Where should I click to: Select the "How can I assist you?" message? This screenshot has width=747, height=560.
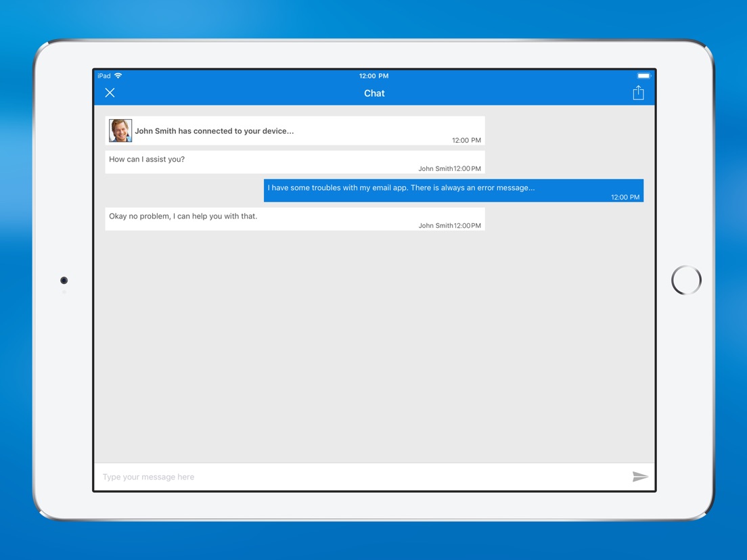(147, 160)
